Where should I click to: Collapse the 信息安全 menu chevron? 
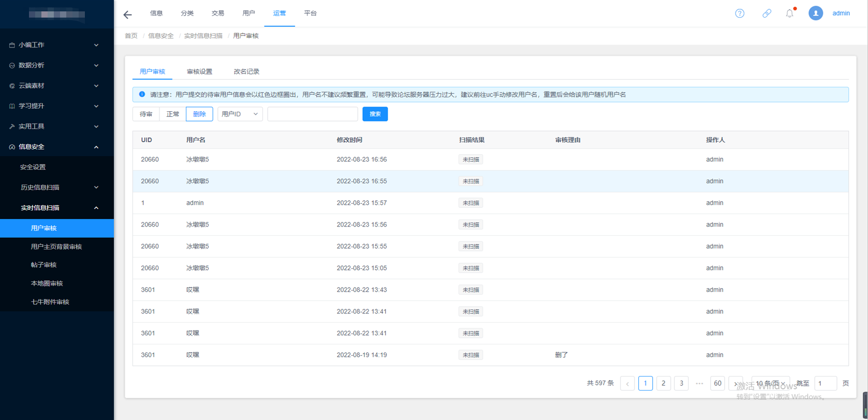pos(96,147)
